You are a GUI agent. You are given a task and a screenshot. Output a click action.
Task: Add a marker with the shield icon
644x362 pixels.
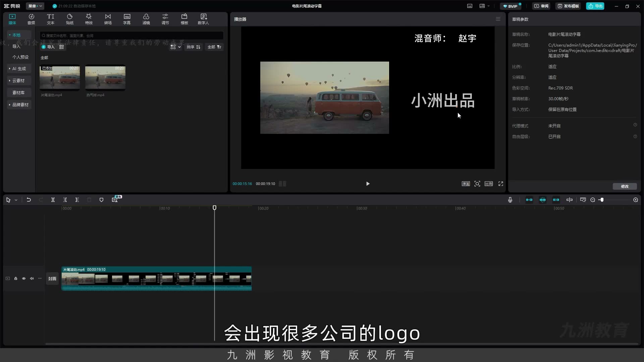tap(101, 200)
